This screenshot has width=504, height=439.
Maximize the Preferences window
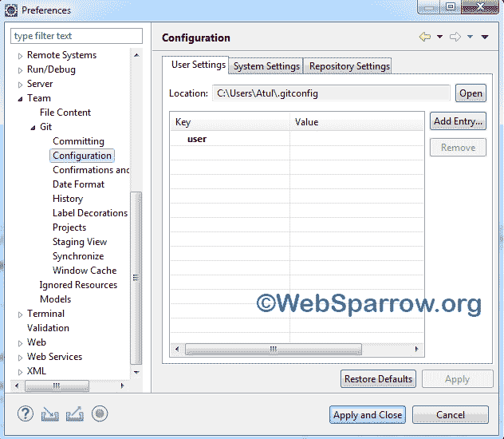(x=451, y=6)
